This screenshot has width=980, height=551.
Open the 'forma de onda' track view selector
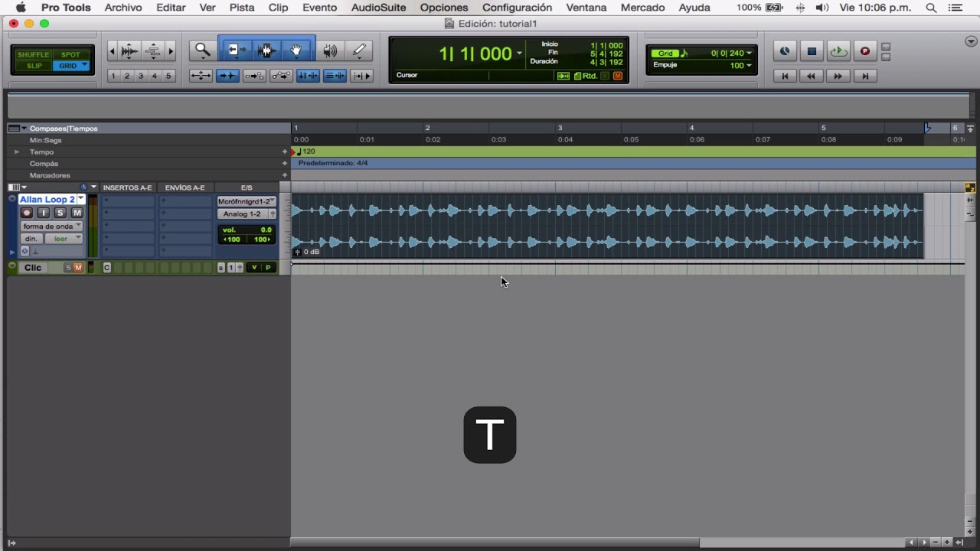51,227
